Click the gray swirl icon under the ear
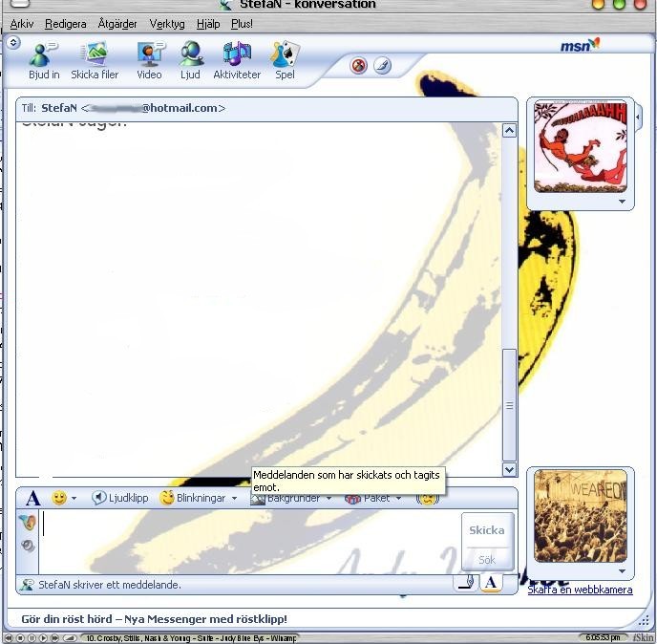The image size is (657, 644). [x=28, y=546]
